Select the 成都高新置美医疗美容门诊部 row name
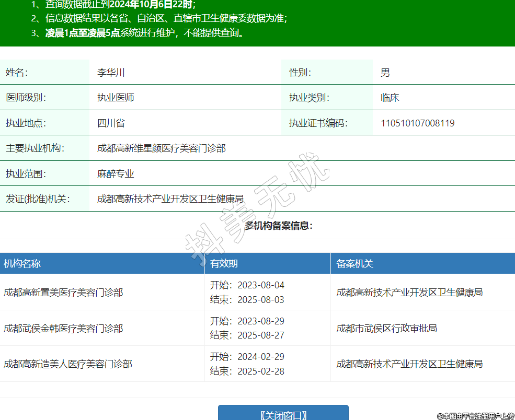The image size is (515, 420). (x=63, y=293)
